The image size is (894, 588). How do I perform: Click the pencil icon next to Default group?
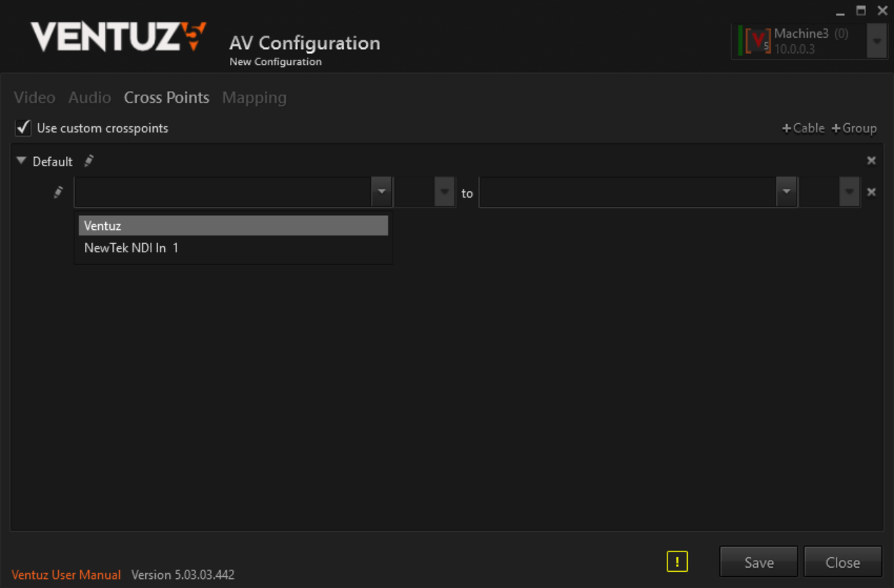[89, 161]
